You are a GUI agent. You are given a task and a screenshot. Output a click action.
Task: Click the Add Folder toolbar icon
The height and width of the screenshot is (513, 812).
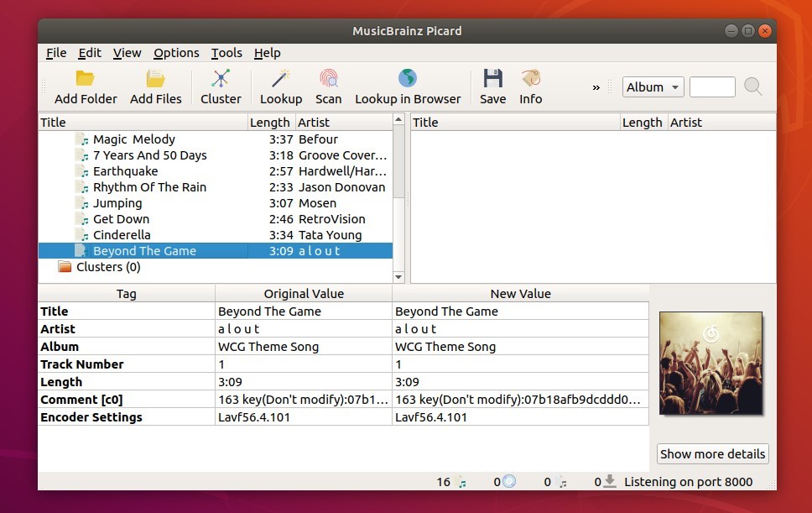[86, 78]
